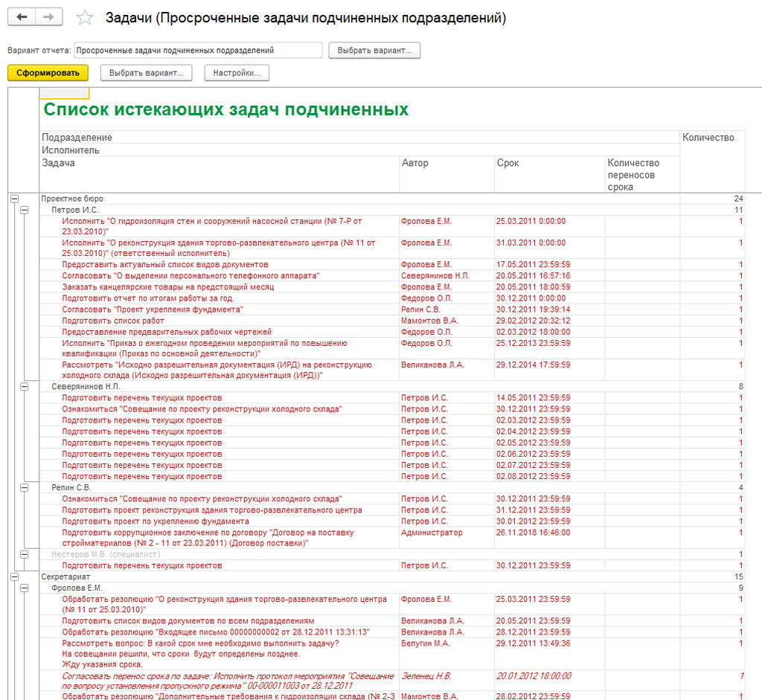The image size is (762, 700).
Task: Select task Подготовить отчет по итогам работы за год
Action: (x=148, y=298)
